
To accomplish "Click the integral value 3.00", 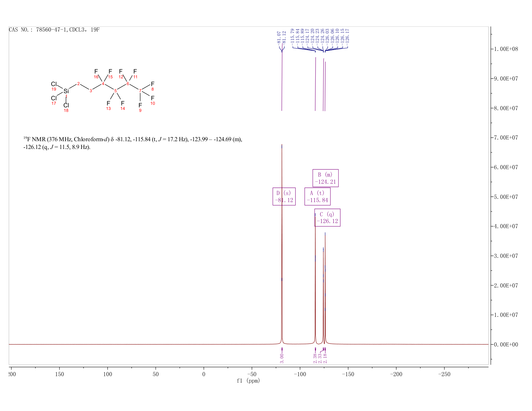I will 282,358.
